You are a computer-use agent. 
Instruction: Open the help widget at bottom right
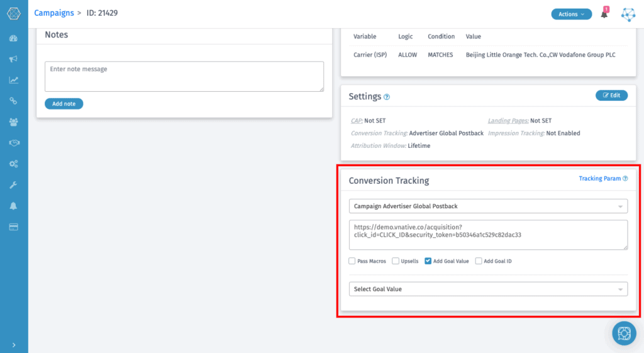pyautogui.click(x=624, y=333)
